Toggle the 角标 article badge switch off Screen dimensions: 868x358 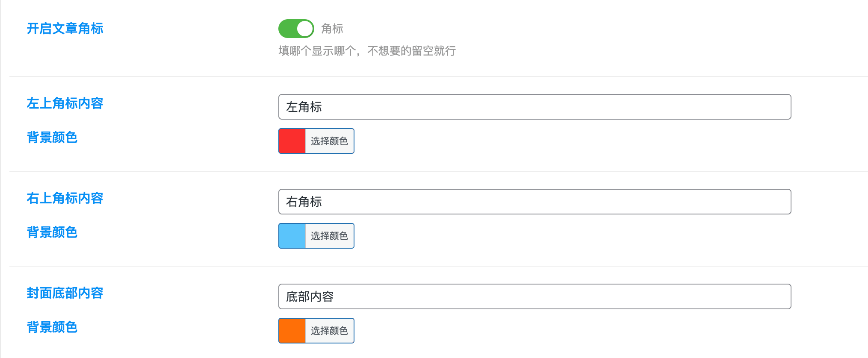[296, 28]
